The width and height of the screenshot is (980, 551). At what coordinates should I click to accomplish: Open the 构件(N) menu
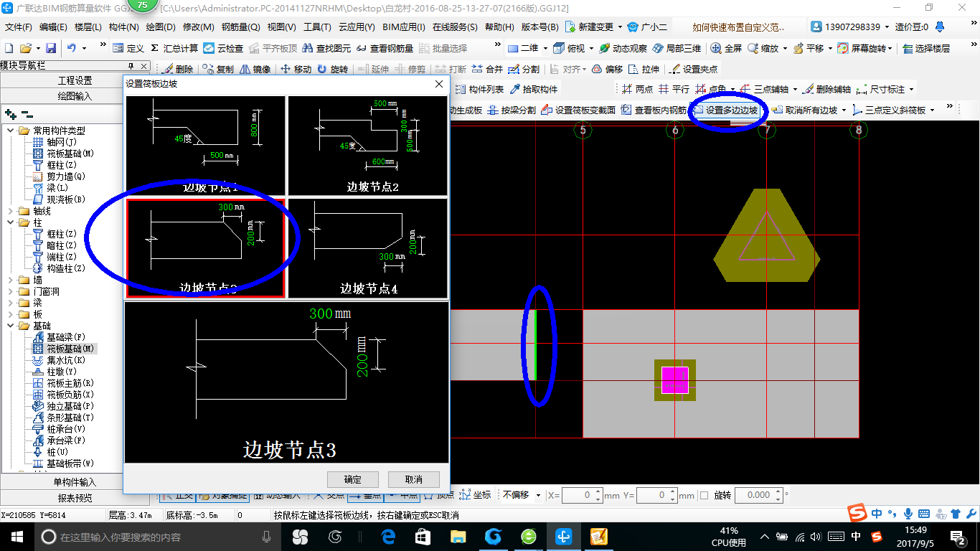tap(123, 27)
